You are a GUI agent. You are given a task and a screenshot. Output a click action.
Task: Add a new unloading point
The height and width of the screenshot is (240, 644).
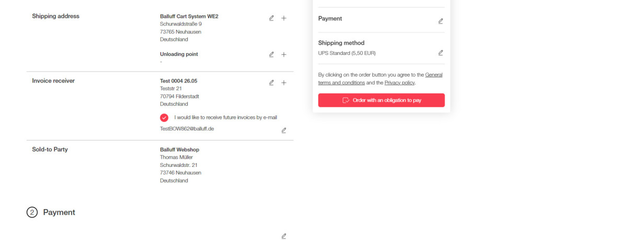pos(284,54)
